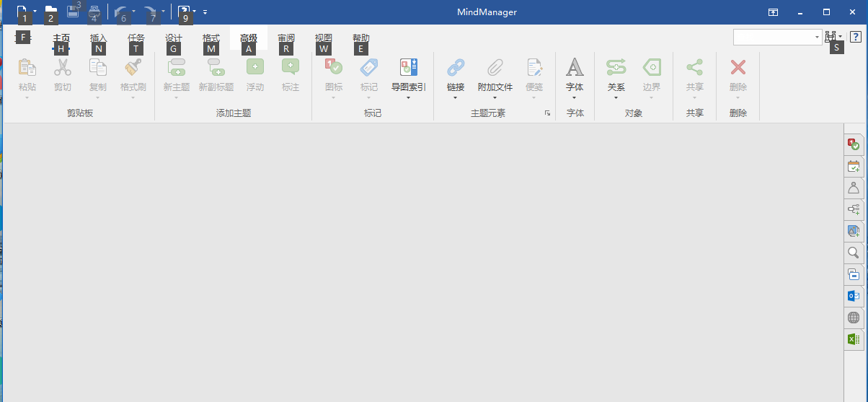Switch to the 任务 (Task) tab
This screenshot has height=402, width=868.
pyautogui.click(x=136, y=38)
